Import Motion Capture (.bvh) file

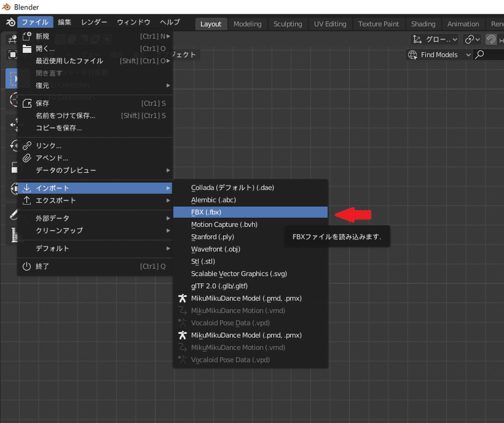click(250, 224)
